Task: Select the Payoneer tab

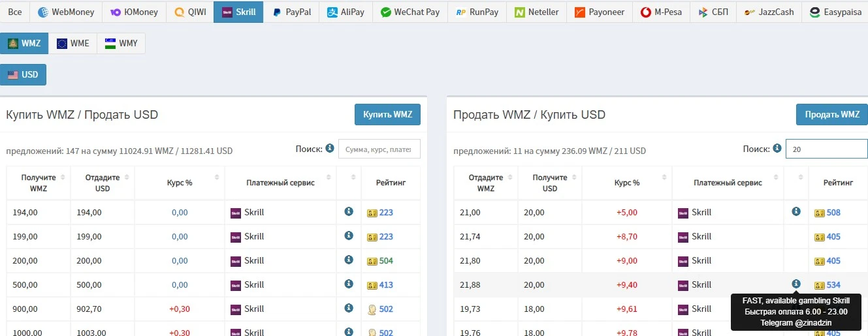Action: [x=600, y=12]
